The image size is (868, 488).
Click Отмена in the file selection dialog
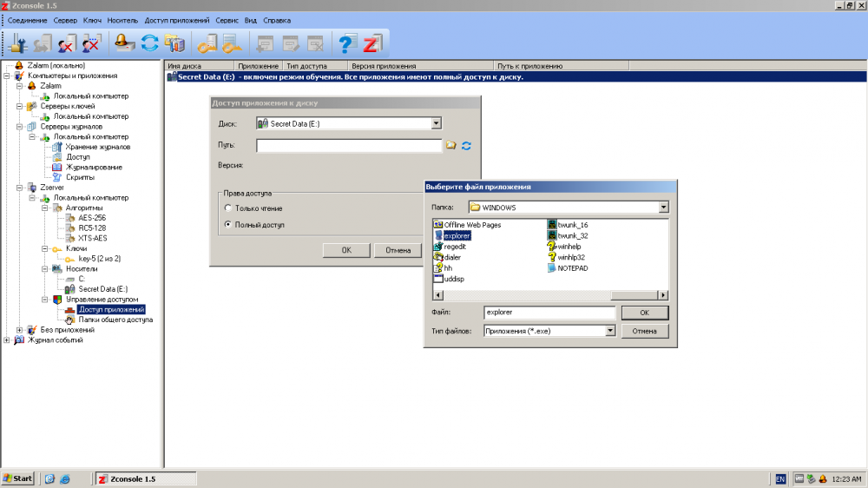644,331
